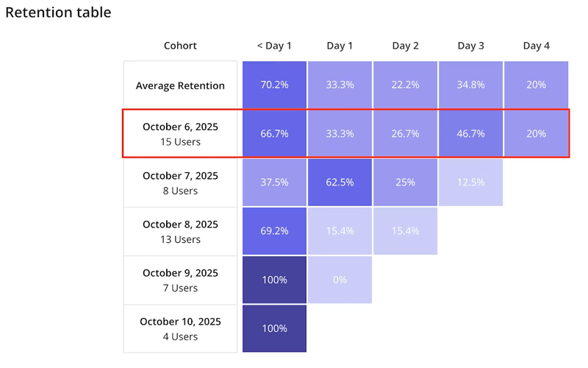Select the October 9, 2025 cohort label
Screen dimensions: 588x368
(x=180, y=280)
